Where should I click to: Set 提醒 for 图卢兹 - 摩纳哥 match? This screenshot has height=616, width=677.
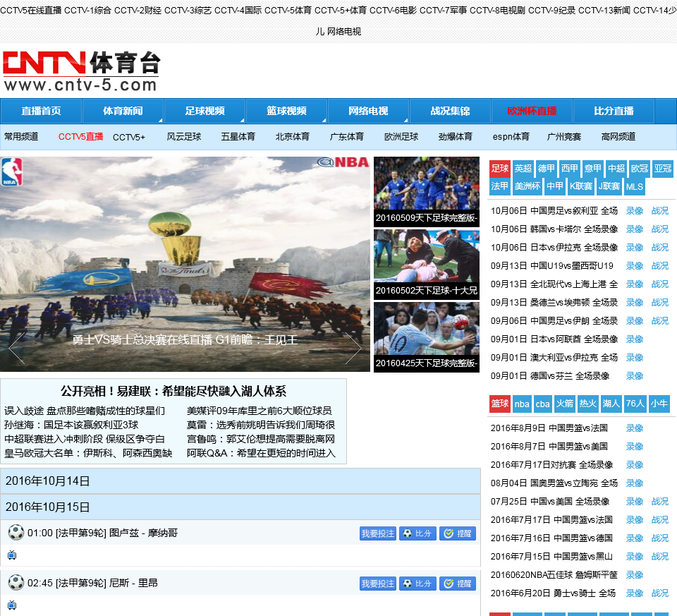458,533
